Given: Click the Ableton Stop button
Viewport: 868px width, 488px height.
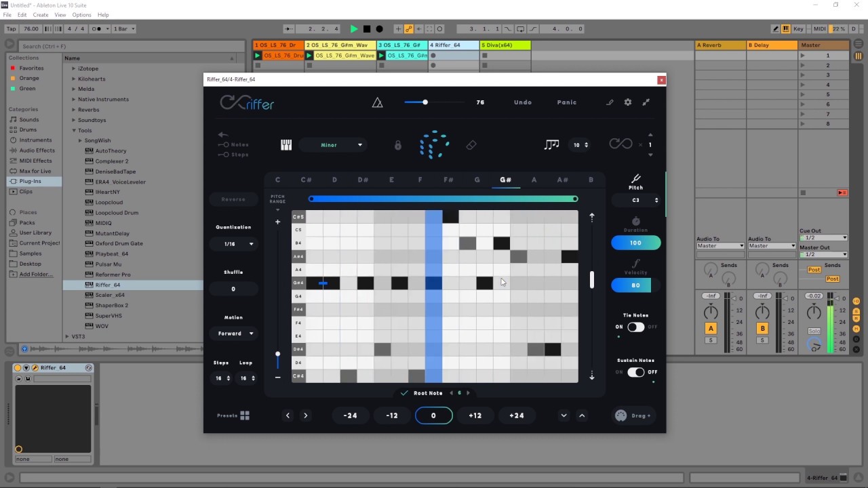Looking at the screenshot, I should (367, 28).
